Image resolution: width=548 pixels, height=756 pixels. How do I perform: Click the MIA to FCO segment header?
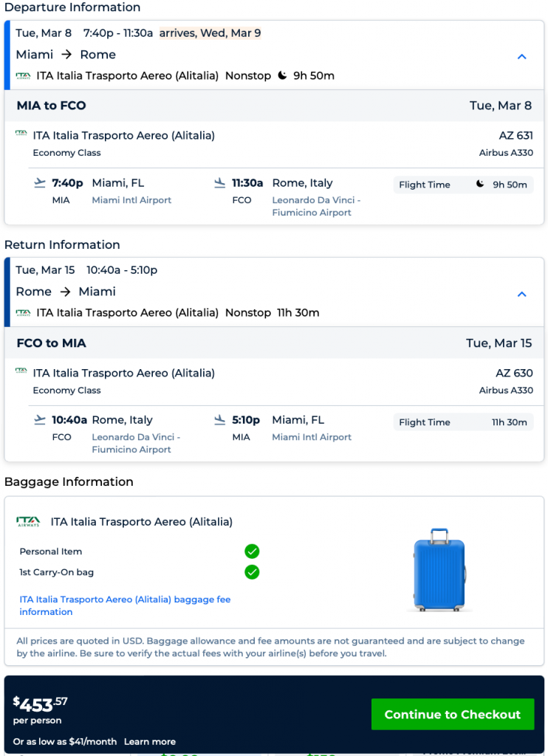pos(52,106)
